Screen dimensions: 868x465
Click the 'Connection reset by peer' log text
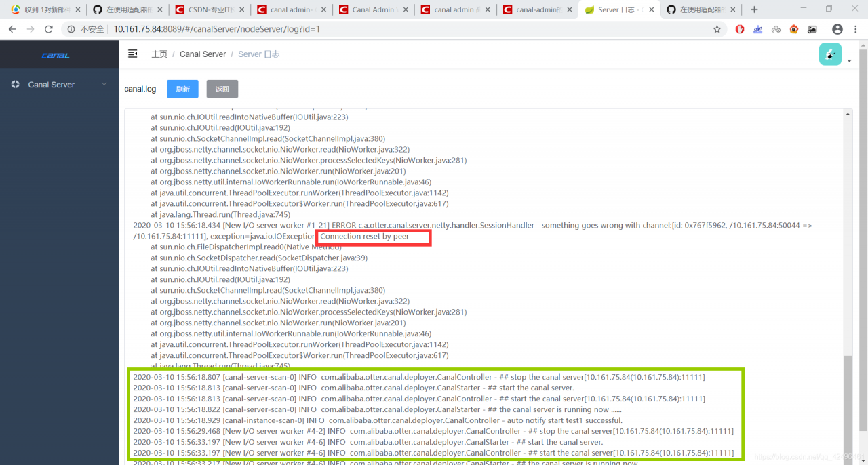coord(364,237)
